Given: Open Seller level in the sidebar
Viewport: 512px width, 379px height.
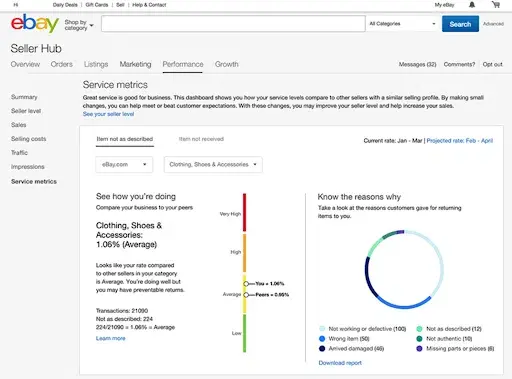Looking at the screenshot, I should pyautogui.click(x=26, y=111).
